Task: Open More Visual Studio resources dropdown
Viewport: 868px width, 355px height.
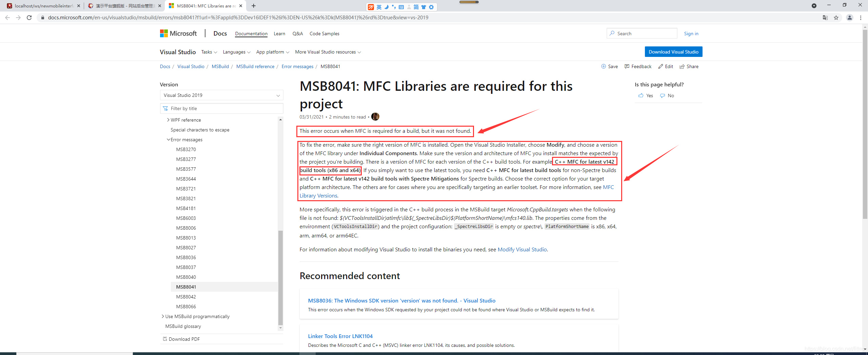Action: [x=328, y=52]
